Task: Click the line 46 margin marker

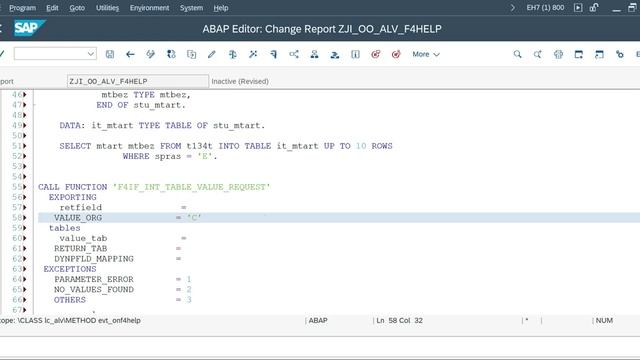Action: pyautogui.click(x=24, y=95)
